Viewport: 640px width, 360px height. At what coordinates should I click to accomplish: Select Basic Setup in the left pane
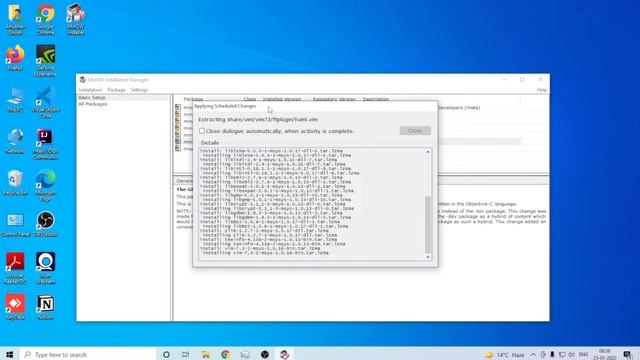[x=92, y=98]
